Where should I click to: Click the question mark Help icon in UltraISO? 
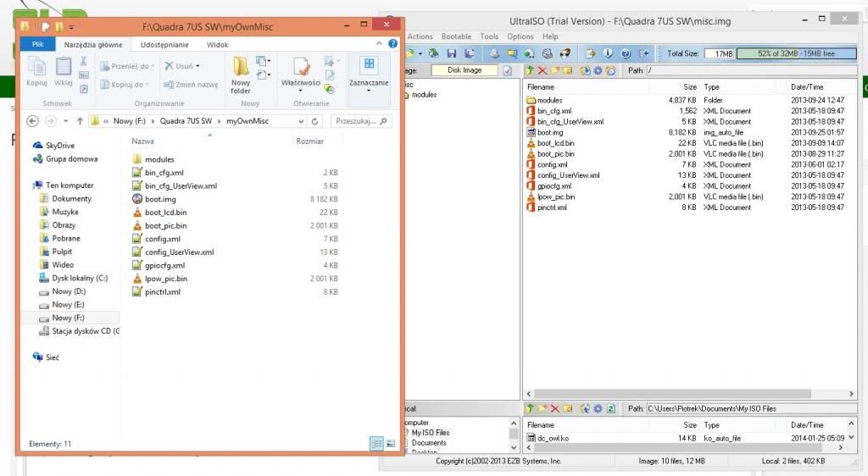626,53
